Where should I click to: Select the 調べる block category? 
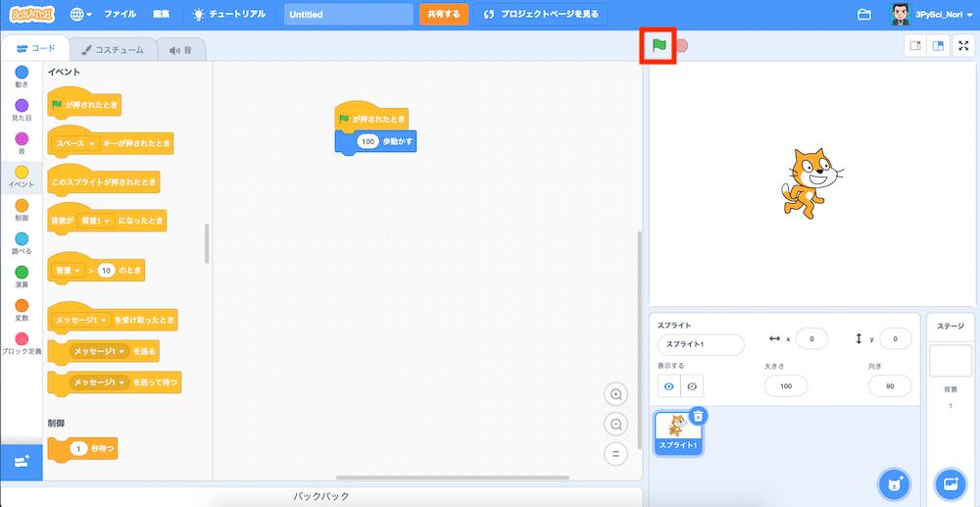(x=22, y=244)
